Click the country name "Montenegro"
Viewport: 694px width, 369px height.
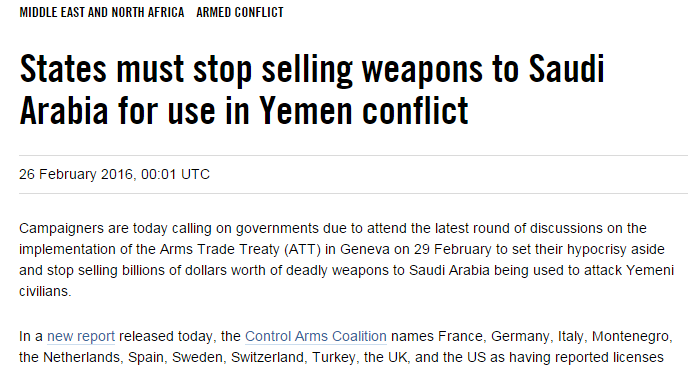coord(632,337)
